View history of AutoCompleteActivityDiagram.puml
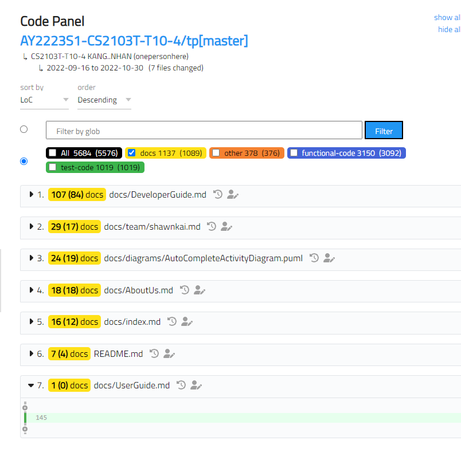 314,258
